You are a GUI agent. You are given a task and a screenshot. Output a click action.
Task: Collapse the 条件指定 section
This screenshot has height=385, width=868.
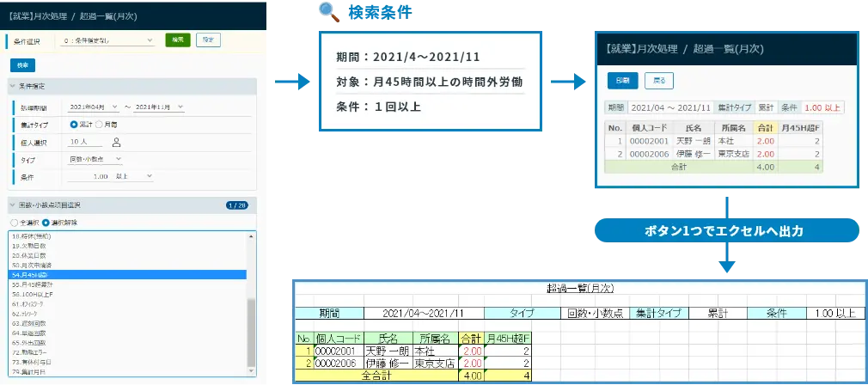[x=13, y=86]
